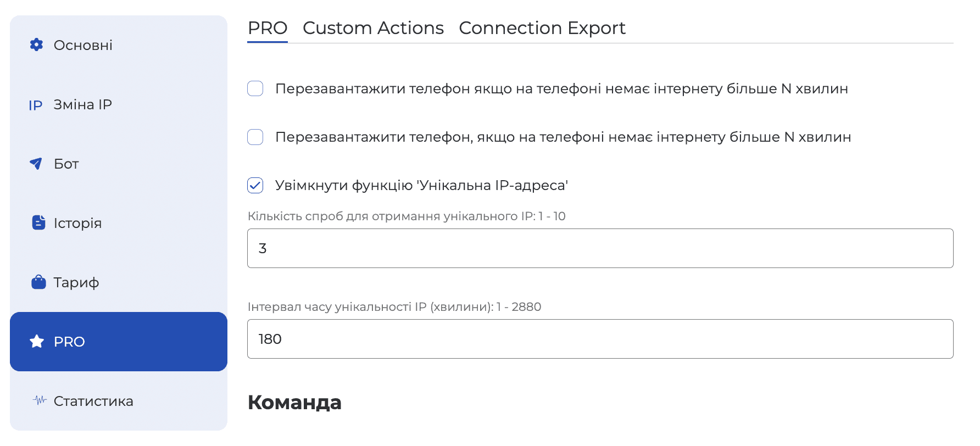The image size is (980, 446).
Task: Go to the Статистика section
Action: [93, 400]
